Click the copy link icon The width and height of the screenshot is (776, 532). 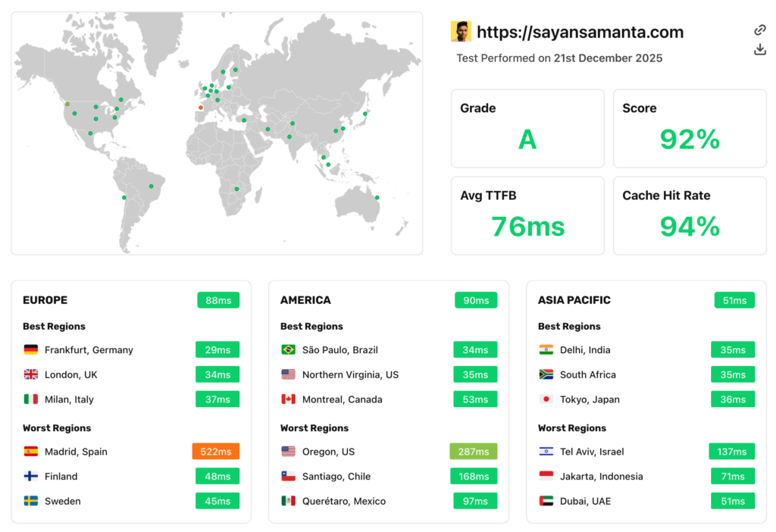[759, 30]
